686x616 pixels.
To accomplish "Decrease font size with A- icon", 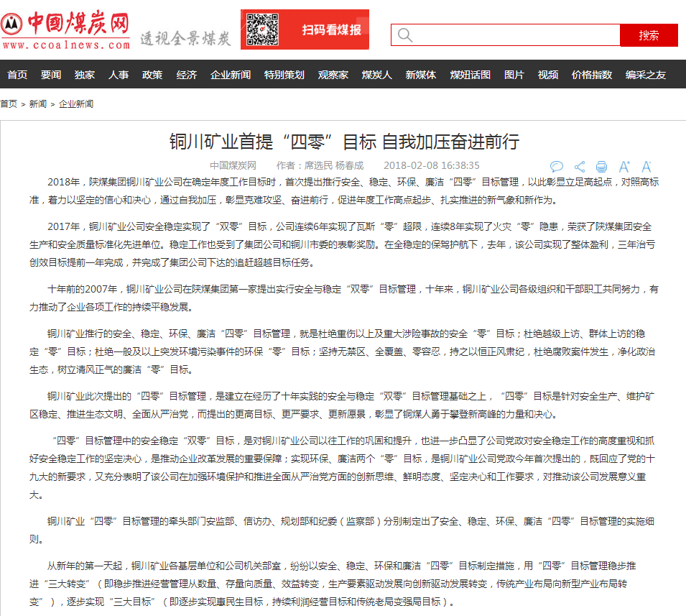I will pos(646,166).
